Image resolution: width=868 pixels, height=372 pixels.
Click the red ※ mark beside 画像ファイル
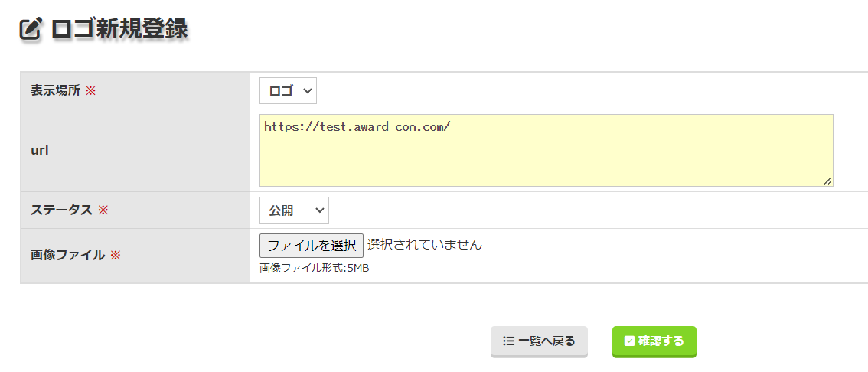pyautogui.click(x=116, y=255)
